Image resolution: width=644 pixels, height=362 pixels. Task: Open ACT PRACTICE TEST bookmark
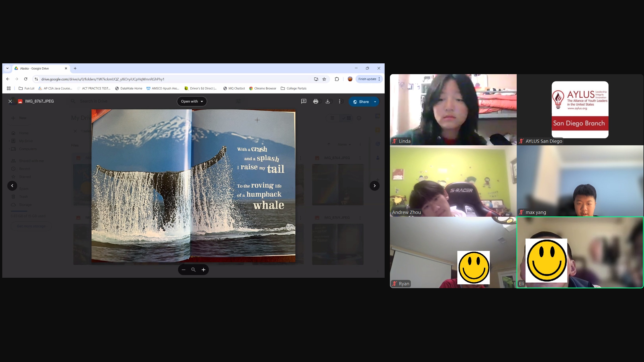point(94,88)
